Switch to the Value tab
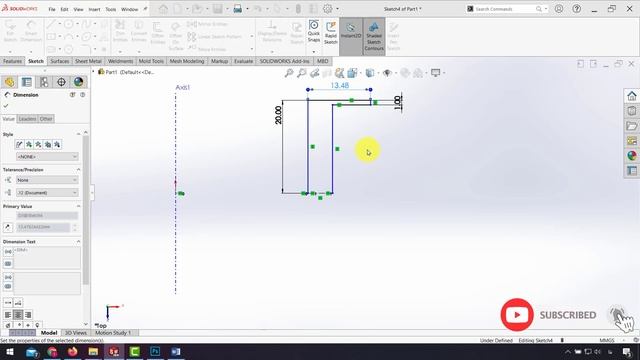This screenshot has height=360, width=640. 9,119
